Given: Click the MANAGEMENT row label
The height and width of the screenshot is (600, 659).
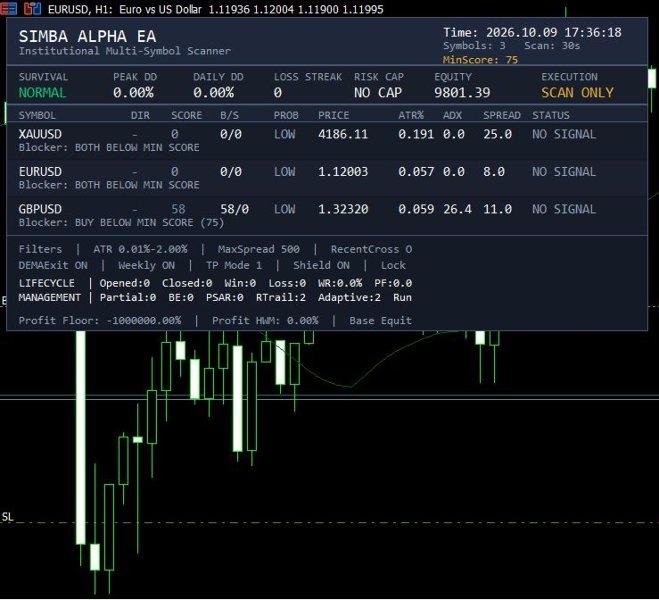Looking at the screenshot, I should pyautogui.click(x=50, y=297).
